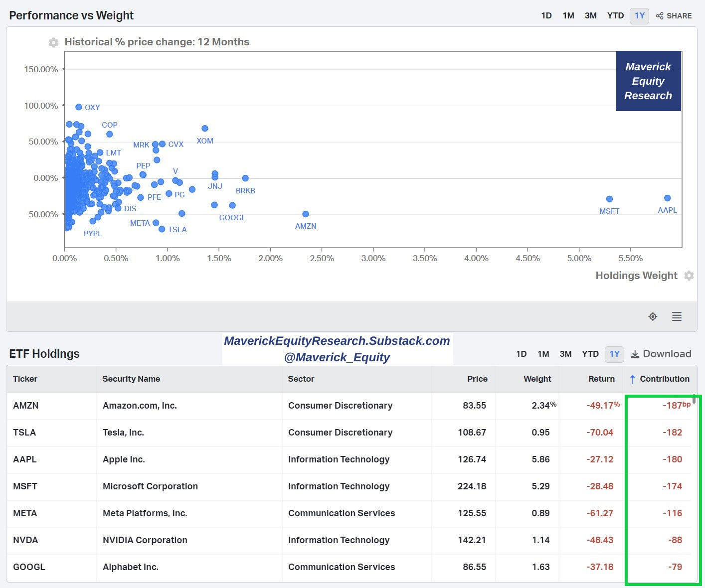
Task: Click the -70.04 return value for Tesla
Action: pyautogui.click(x=600, y=433)
